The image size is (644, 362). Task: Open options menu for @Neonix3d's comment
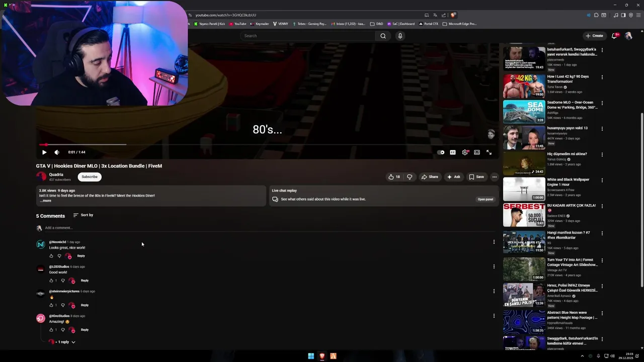pyautogui.click(x=494, y=242)
